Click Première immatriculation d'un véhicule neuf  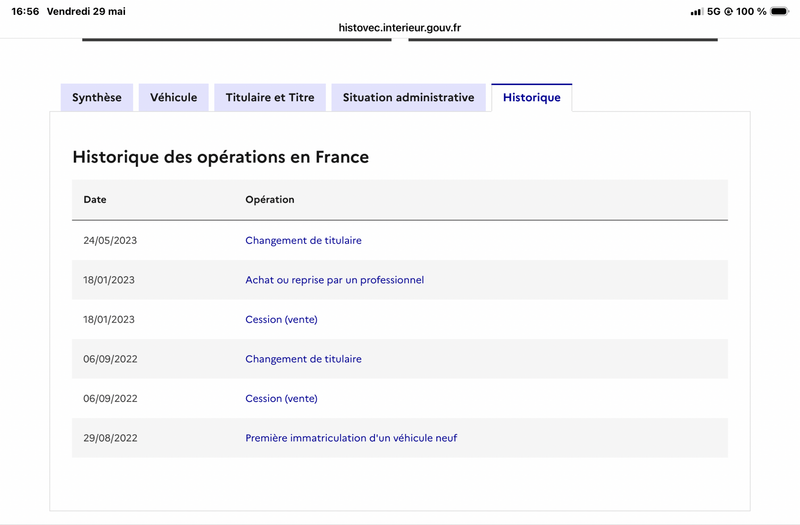(x=351, y=438)
